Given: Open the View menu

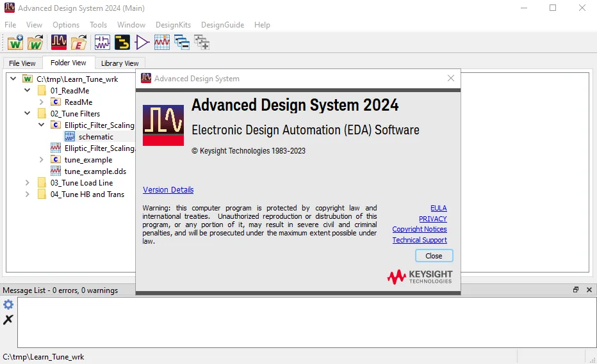Looking at the screenshot, I should click(x=34, y=25).
